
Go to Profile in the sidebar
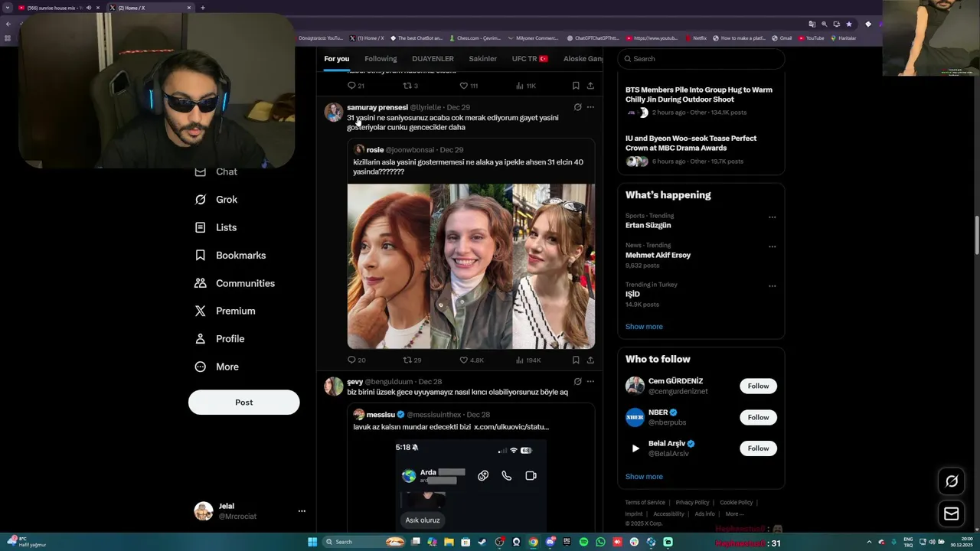tap(220, 339)
